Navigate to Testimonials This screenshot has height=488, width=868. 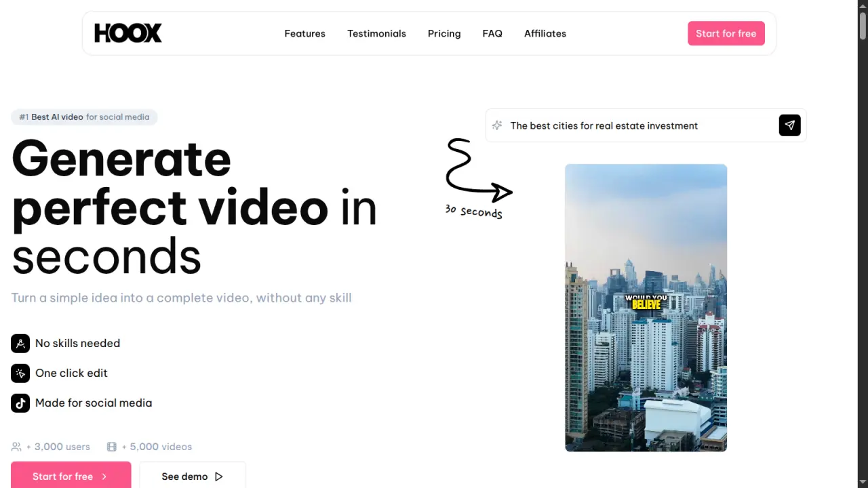(x=376, y=33)
